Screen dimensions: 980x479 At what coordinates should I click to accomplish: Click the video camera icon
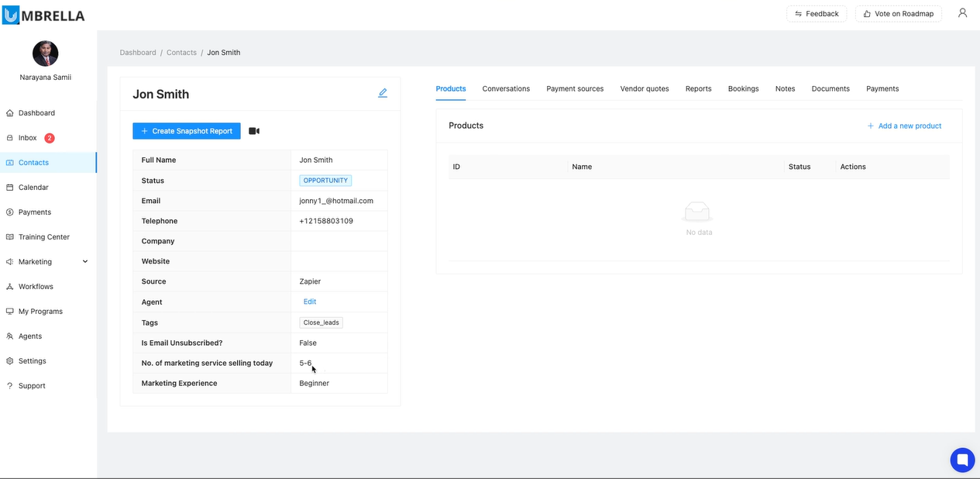click(x=254, y=131)
